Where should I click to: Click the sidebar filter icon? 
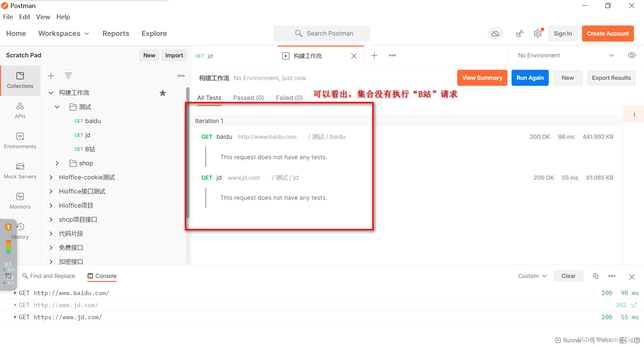click(68, 76)
